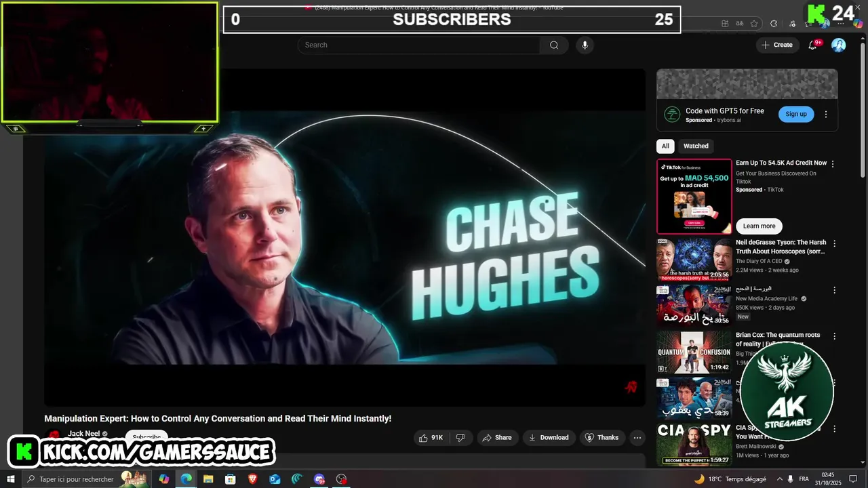The width and height of the screenshot is (868, 488).
Task: Open menu for New Media Academy Life video
Action: [834, 290]
